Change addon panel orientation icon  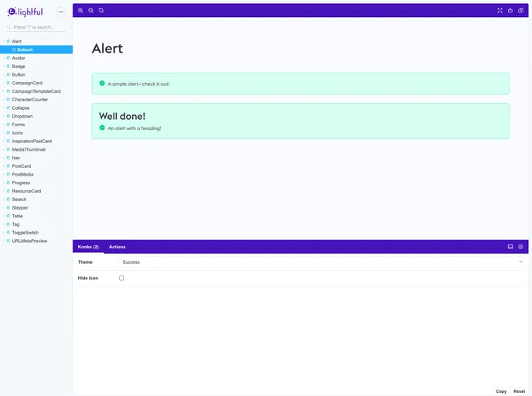coord(510,247)
